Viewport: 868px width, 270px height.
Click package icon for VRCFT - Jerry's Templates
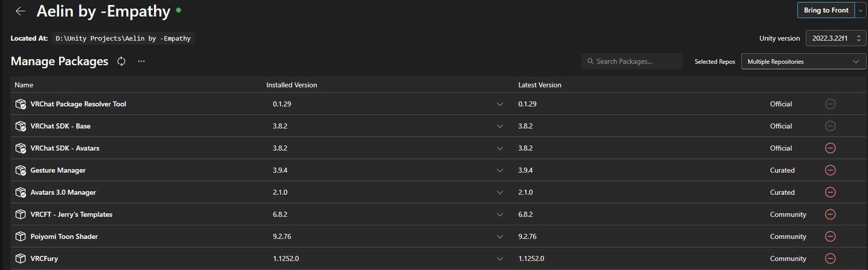click(21, 214)
